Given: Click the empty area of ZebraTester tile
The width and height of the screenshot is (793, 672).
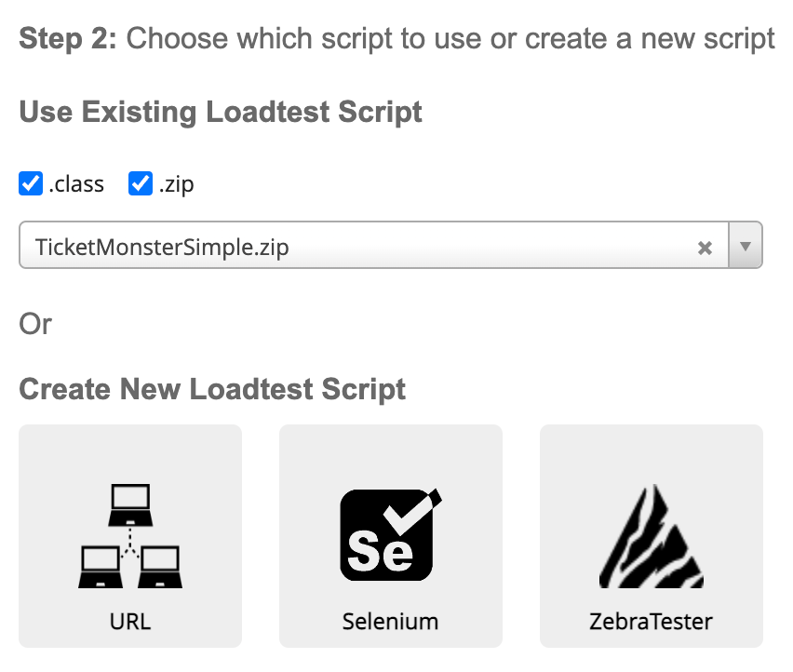Looking at the screenshot, I should coord(652,452).
